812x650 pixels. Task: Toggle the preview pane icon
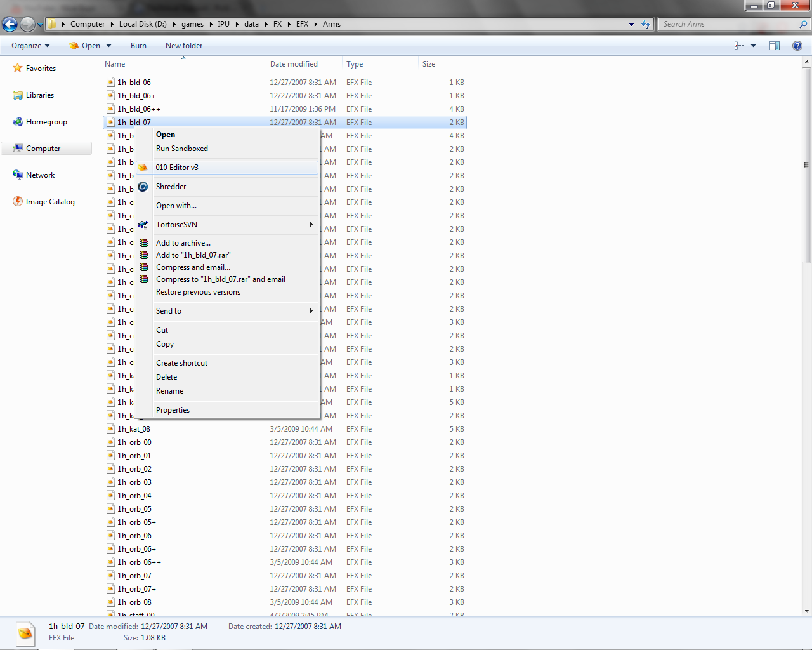point(775,46)
